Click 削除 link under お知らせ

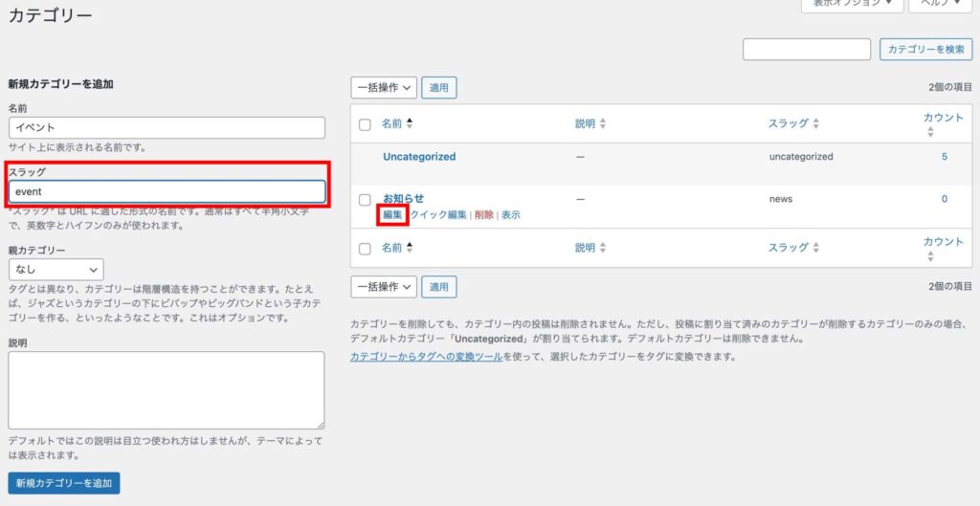pos(484,215)
